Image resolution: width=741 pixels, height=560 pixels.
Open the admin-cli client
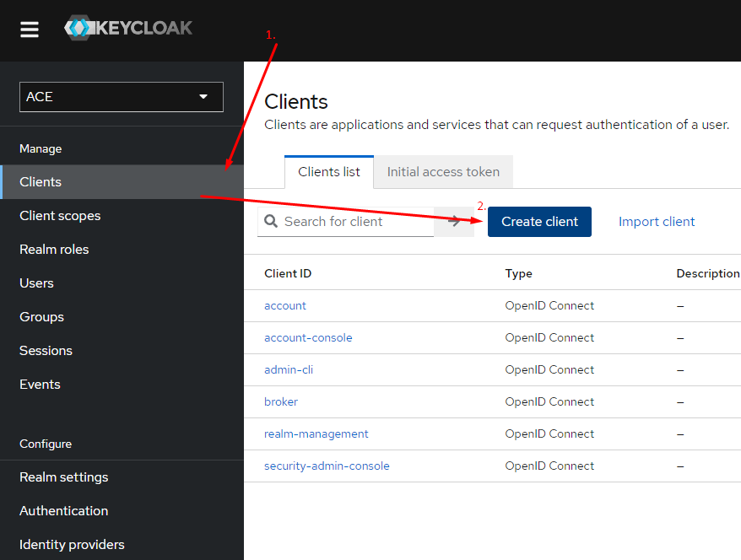coord(289,369)
